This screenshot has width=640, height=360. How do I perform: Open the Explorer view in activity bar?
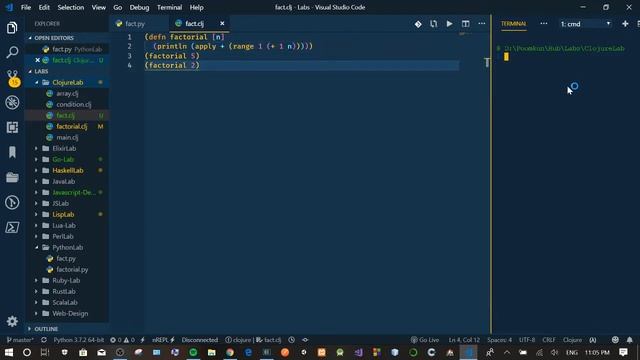pyautogui.click(x=12, y=28)
